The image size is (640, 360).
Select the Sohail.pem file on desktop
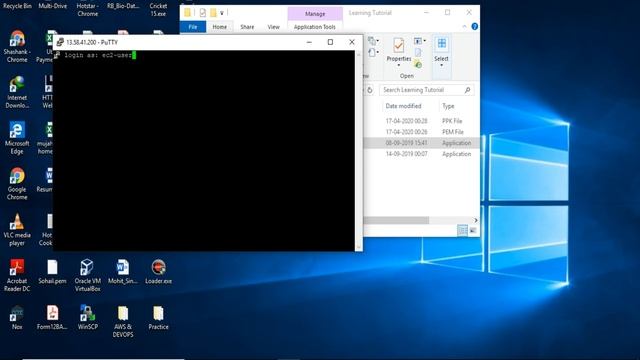point(52,272)
